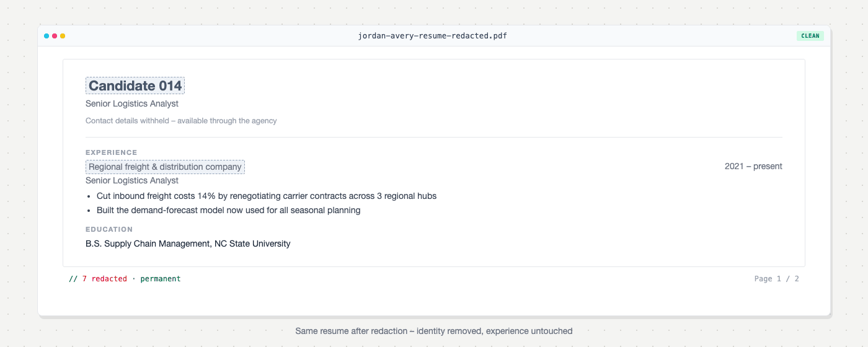This screenshot has height=347, width=868.
Task: Click Senior Logistics Analyst under Candidate 014
Action: click(132, 103)
